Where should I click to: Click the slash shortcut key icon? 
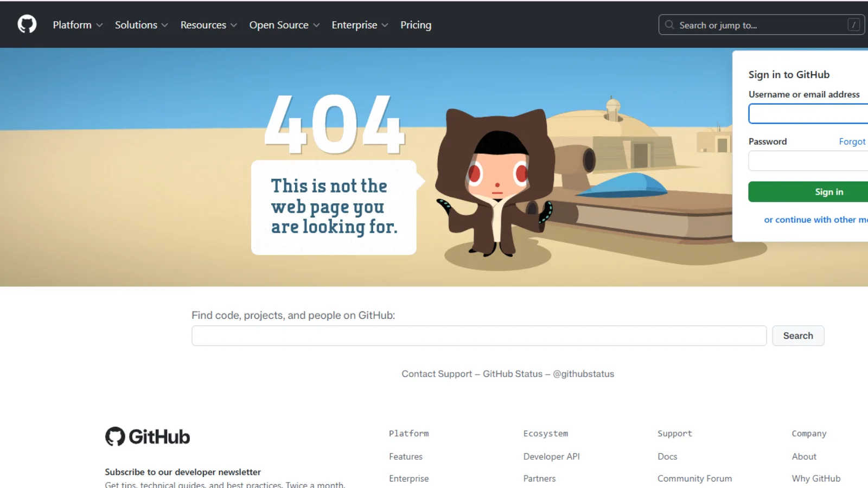(853, 25)
